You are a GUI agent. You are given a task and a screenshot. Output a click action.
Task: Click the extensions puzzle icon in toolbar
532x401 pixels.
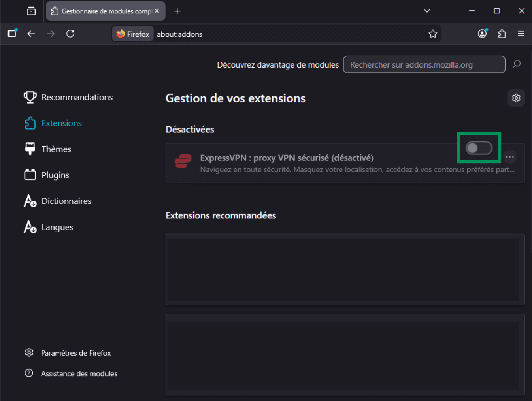pyautogui.click(x=502, y=34)
